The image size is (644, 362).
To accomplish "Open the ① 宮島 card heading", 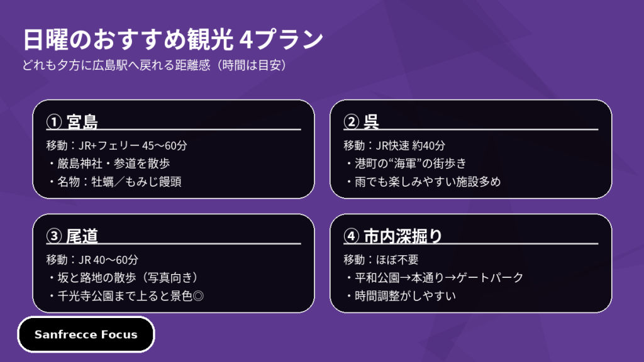I will [x=72, y=121].
